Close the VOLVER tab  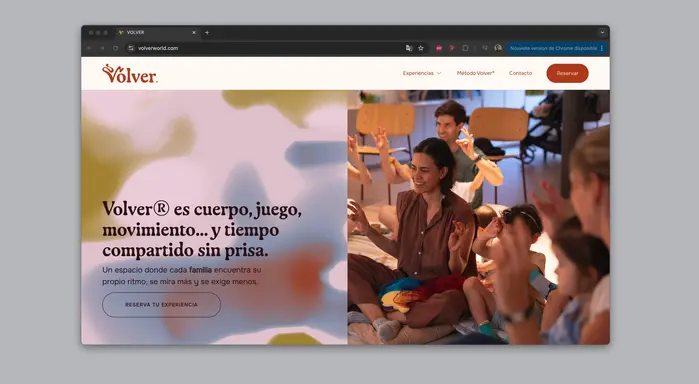(x=194, y=33)
